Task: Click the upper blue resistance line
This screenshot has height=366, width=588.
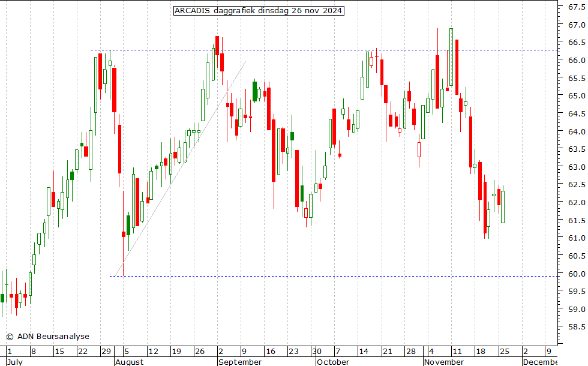Action: (325, 50)
